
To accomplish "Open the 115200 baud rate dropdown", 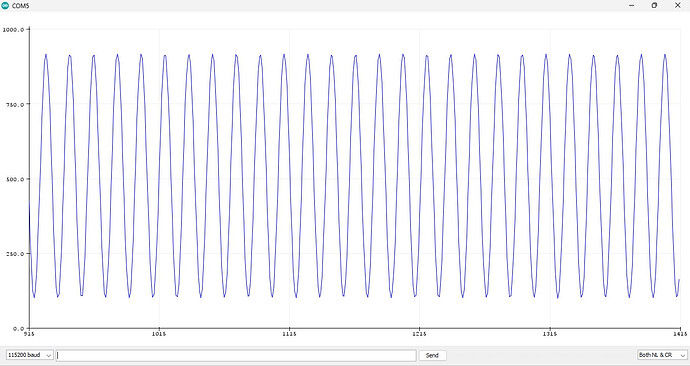I will (29, 355).
